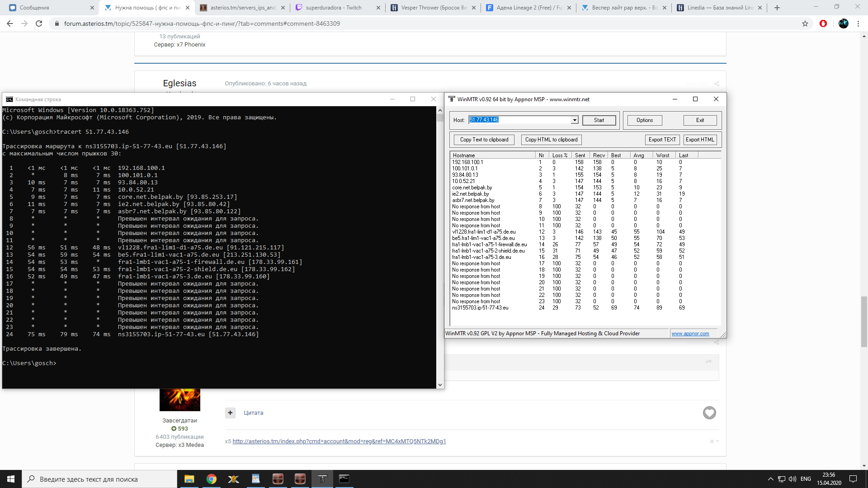Image resolution: width=868 pixels, height=488 pixels.
Task: Click the browser Forward arrow
Action: (24, 23)
